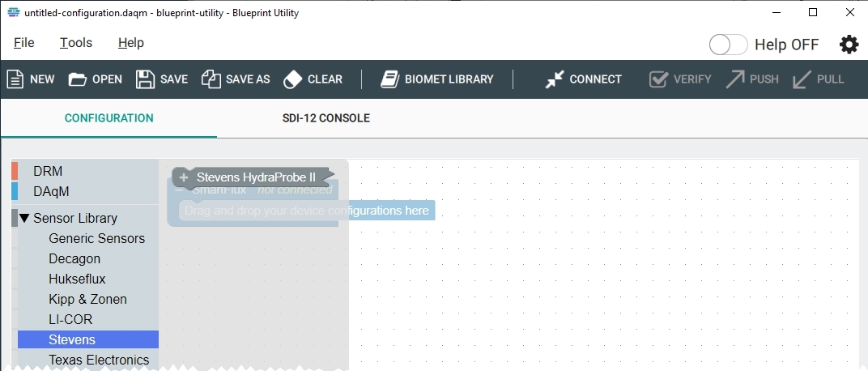This screenshot has height=371, width=868.
Task: Click the PUSH arrow icon
Action: tap(735, 79)
